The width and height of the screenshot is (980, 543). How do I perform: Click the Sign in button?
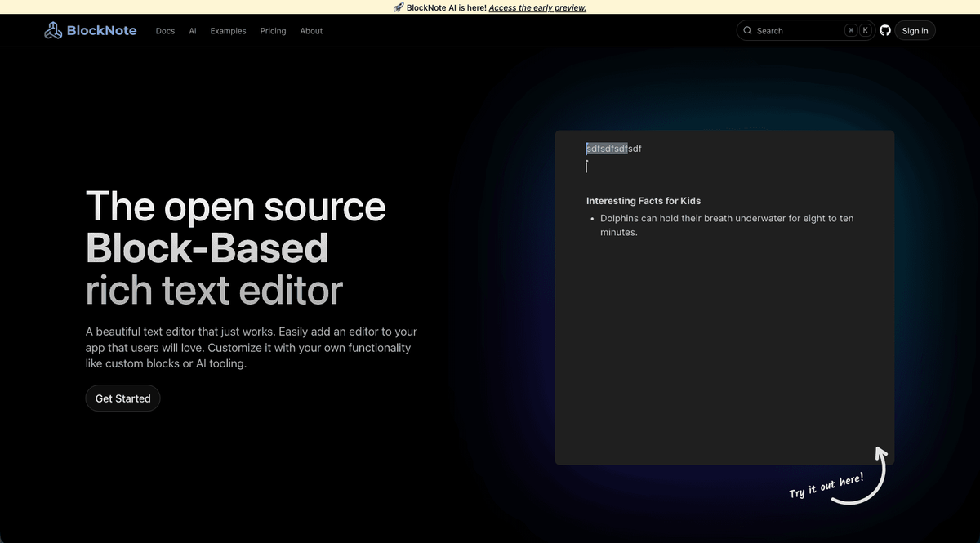[x=915, y=30]
